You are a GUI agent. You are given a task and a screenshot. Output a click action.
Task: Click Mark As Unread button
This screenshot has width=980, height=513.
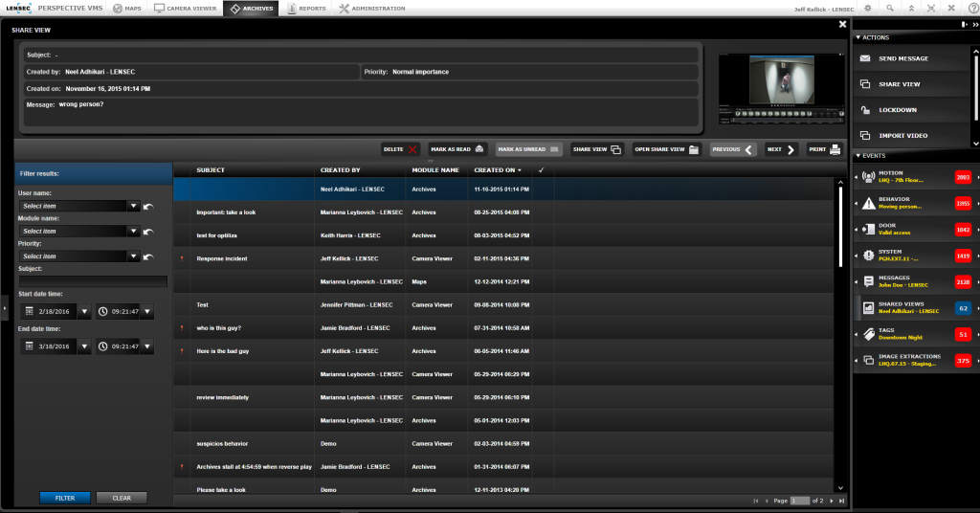pos(528,149)
